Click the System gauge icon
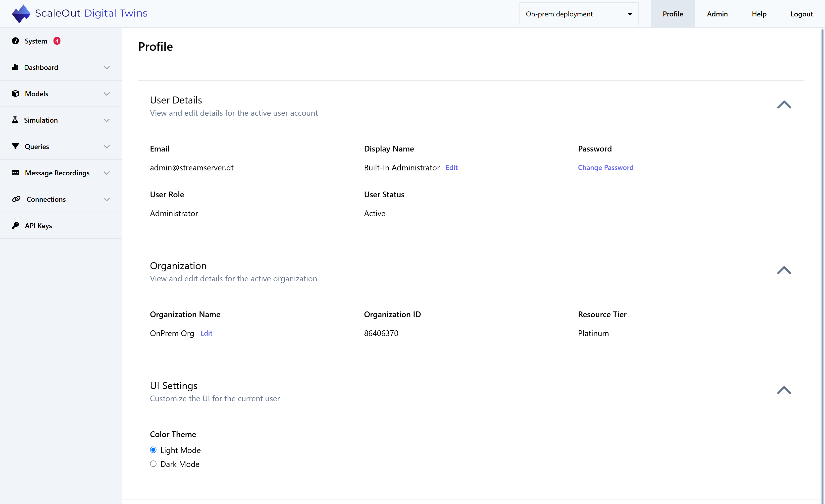This screenshot has height=504, width=825. tap(15, 41)
